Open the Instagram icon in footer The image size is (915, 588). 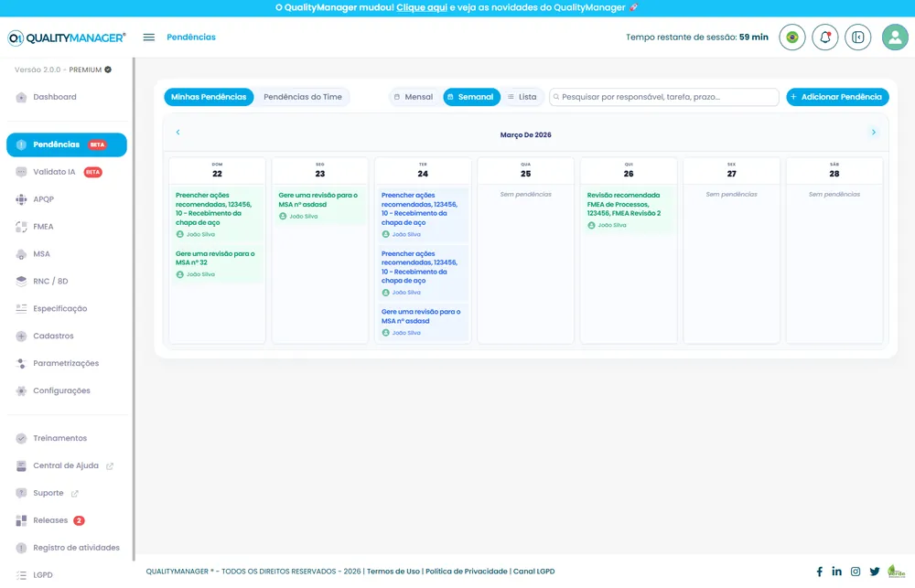click(x=856, y=572)
